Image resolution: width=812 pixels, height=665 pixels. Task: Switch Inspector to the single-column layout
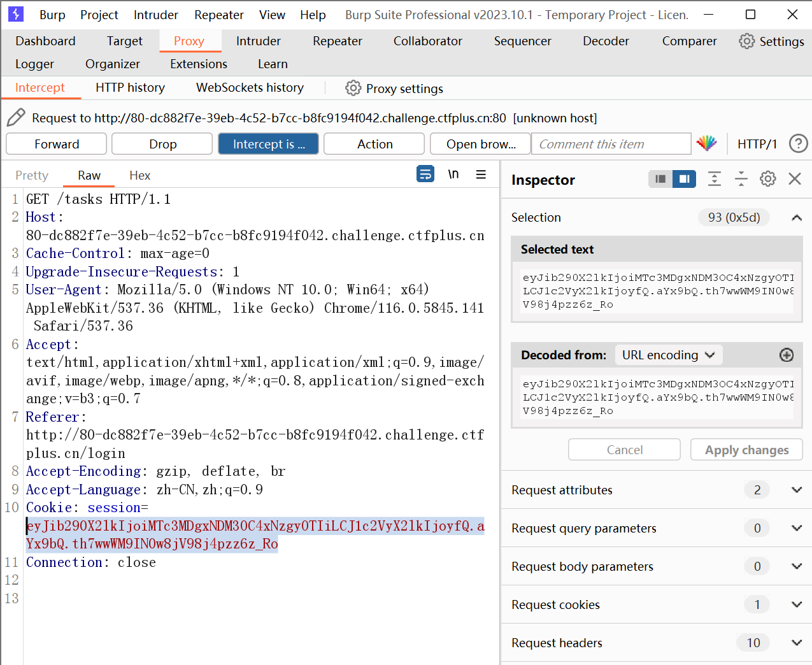pos(660,179)
